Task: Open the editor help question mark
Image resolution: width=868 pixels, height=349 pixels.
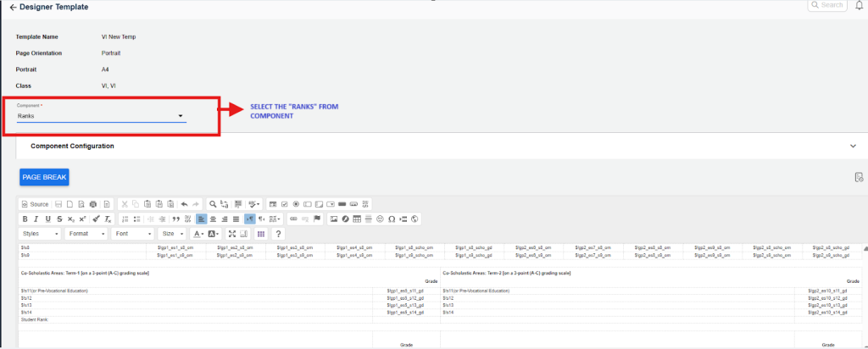Action: [278, 233]
